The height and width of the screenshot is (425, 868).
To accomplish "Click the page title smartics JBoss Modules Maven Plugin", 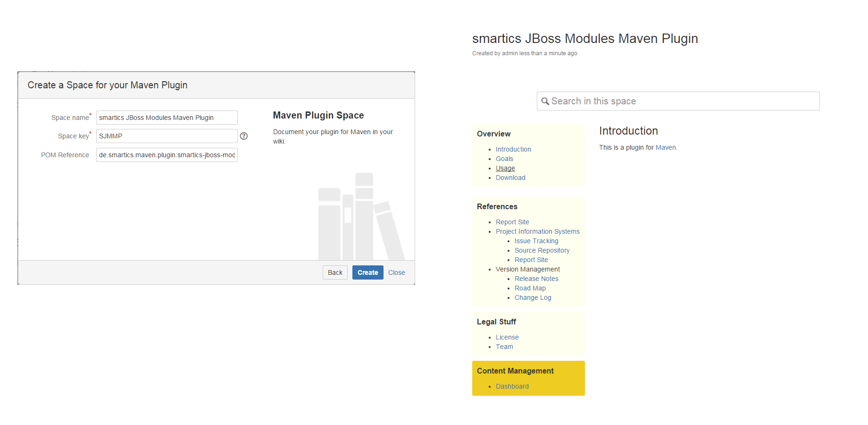I will (585, 38).
